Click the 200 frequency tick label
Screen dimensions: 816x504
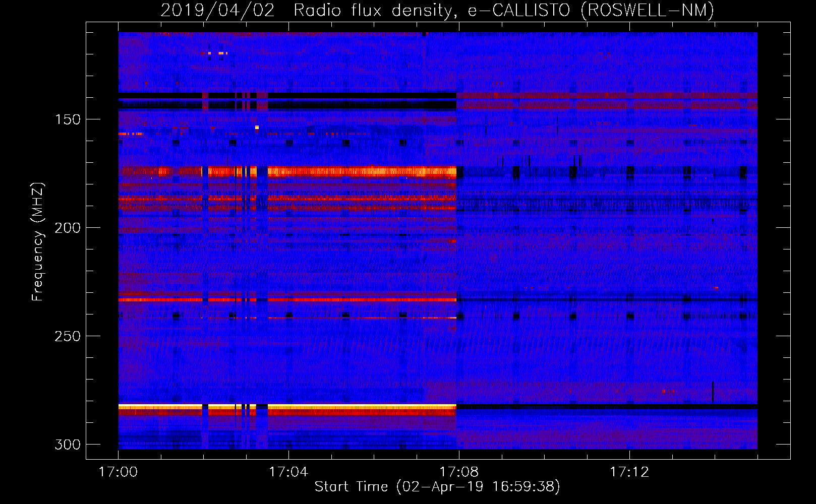pyautogui.click(x=68, y=228)
